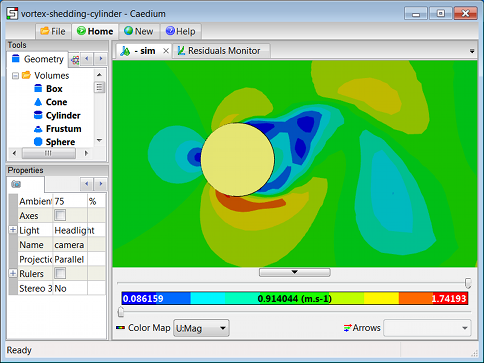This screenshot has height=363, width=484.
Task: Toggle the Rulers checkbox
Action: [60, 273]
